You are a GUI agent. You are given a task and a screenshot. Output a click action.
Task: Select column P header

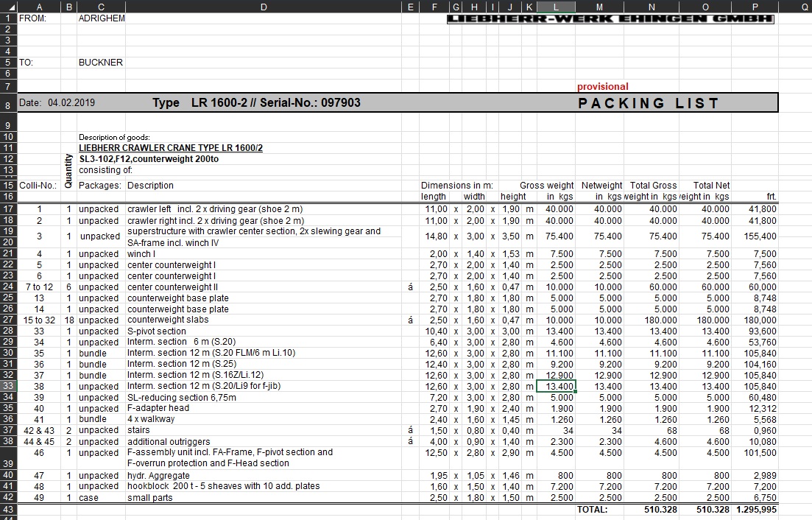tap(755, 7)
